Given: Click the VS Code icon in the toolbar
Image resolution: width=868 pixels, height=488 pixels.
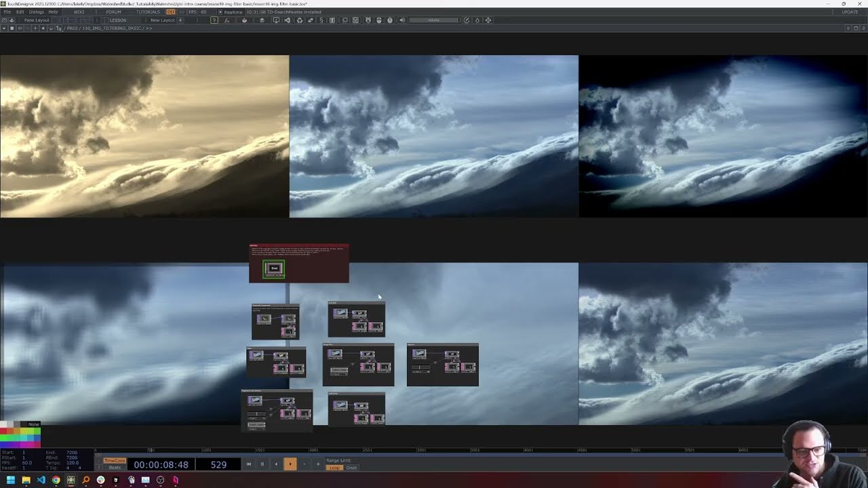Looking at the screenshot, I should [x=287, y=20].
